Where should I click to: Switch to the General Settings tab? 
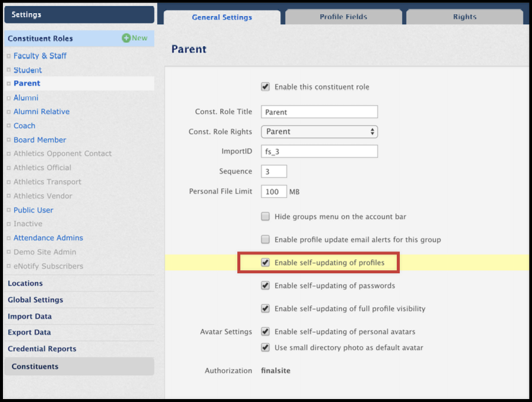click(x=222, y=17)
